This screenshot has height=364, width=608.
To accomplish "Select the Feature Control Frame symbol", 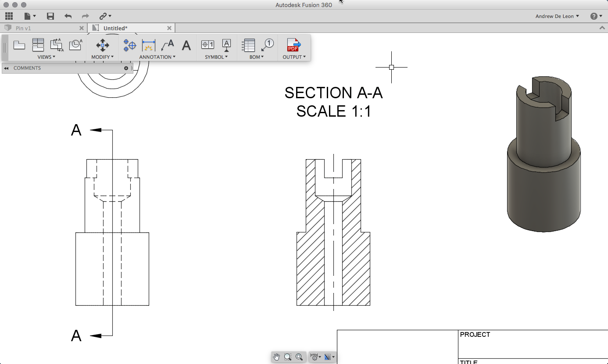I will [207, 44].
